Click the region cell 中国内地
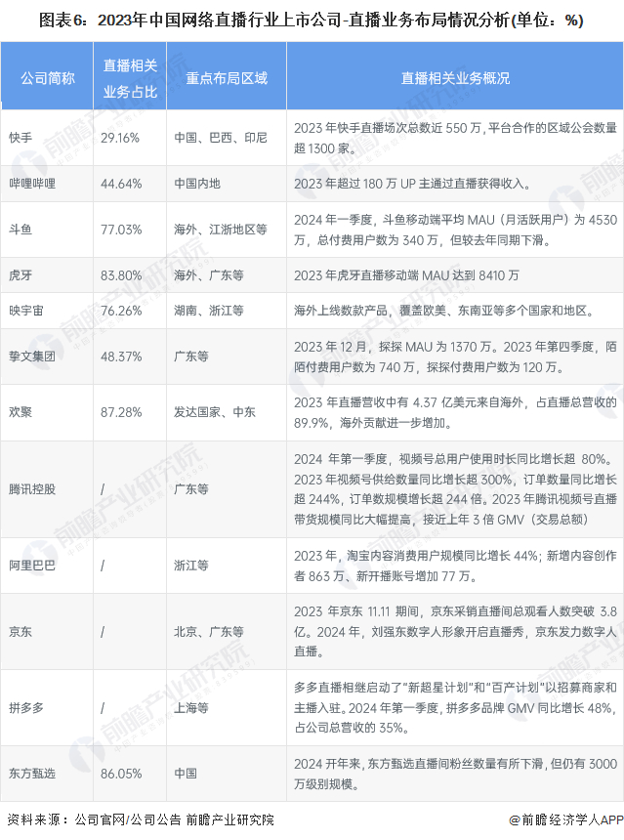The height and width of the screenshot is (840, 624). pyautogui.click(x=197, y=184)
